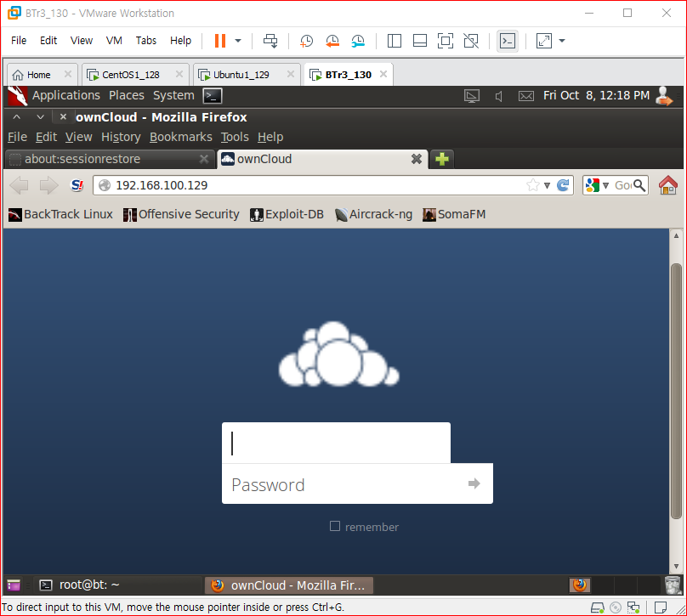Screen dimensions: 687x616
Task: Go to the Firefox home page icon
Action: (x=667, y=185)
